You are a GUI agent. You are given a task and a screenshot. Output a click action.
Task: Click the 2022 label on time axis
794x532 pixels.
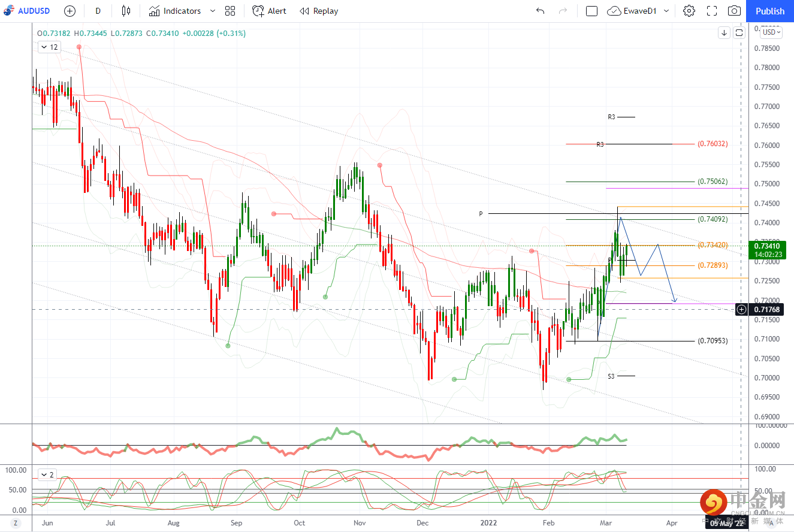pos(489,522)
